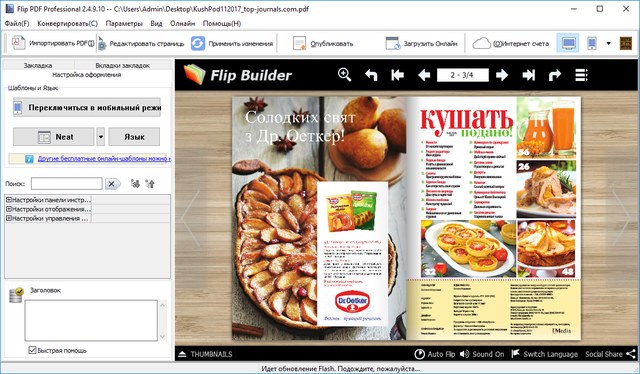Switch to the Закладка tab

click(38, 65)
